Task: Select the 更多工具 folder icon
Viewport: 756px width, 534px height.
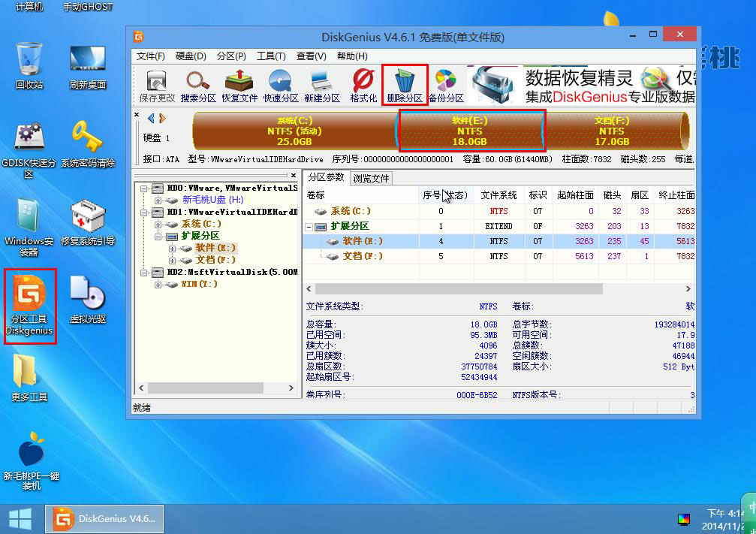Action: point(29,378)
